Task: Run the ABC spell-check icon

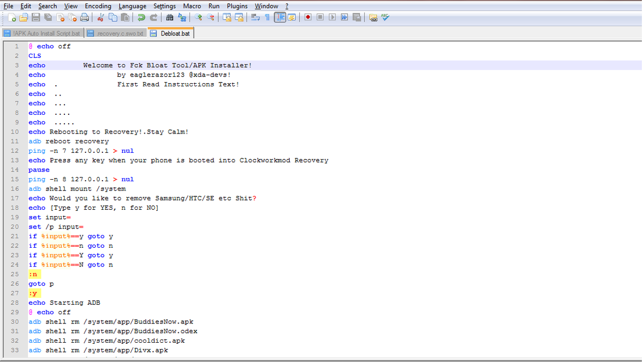Action: click(x=385, y=17)
